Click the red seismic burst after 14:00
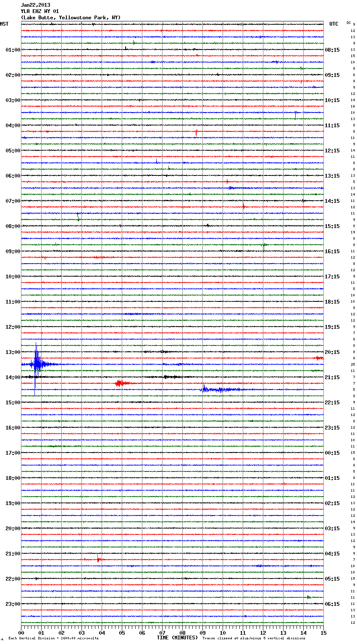This screenshot has width=357, height=644. [122, 383]
